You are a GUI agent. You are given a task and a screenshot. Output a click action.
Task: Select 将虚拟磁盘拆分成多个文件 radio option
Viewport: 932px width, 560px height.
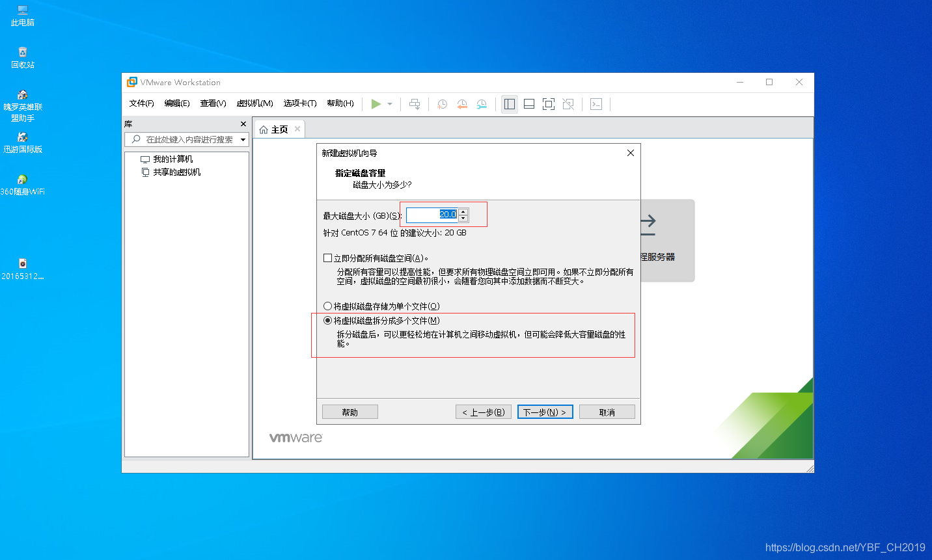(328, 320)
